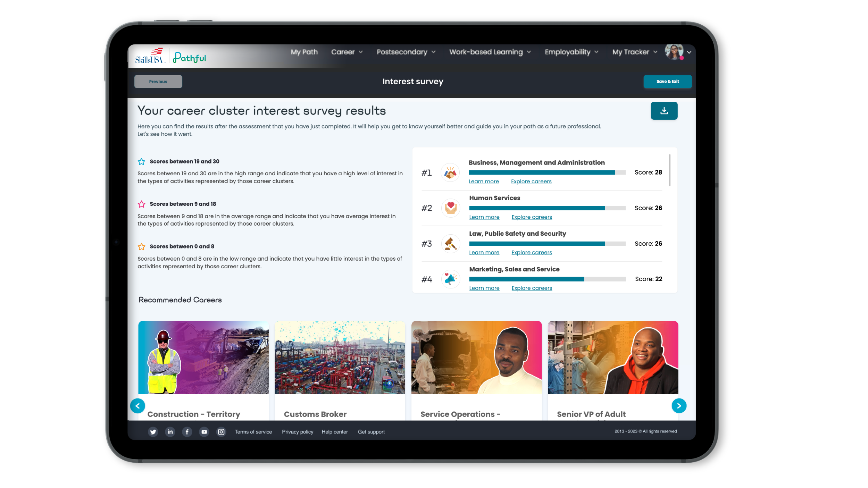Image resolution: width=868 pixels, height=488 pixels.
Task: Click Explore careers under Human Services
Action: (x=532, y=217)
